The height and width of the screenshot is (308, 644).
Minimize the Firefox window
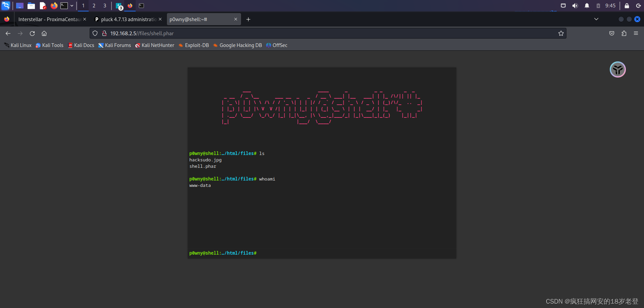pyautogui.click(x=621, y=19)
